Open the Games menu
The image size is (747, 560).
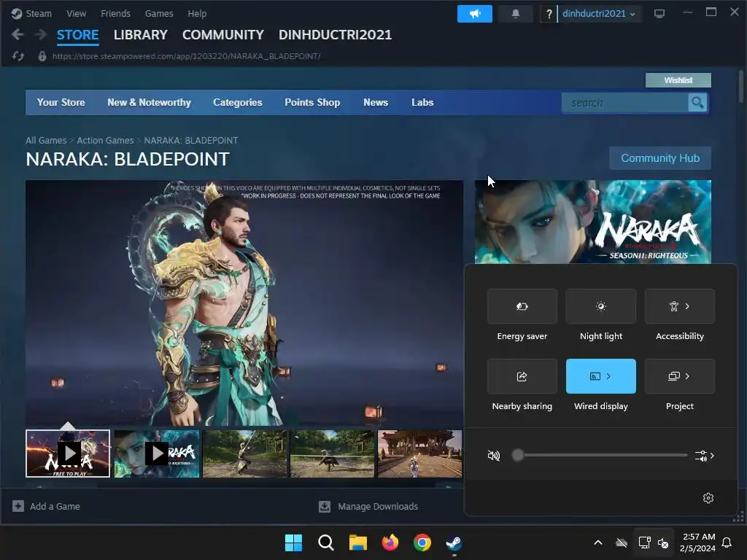(159, 13)
